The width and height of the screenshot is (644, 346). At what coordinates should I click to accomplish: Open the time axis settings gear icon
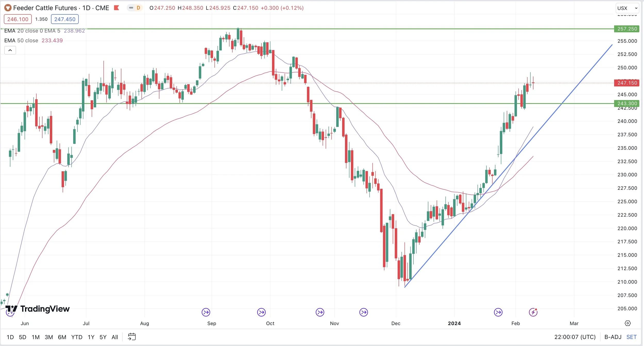coord(628,323)
